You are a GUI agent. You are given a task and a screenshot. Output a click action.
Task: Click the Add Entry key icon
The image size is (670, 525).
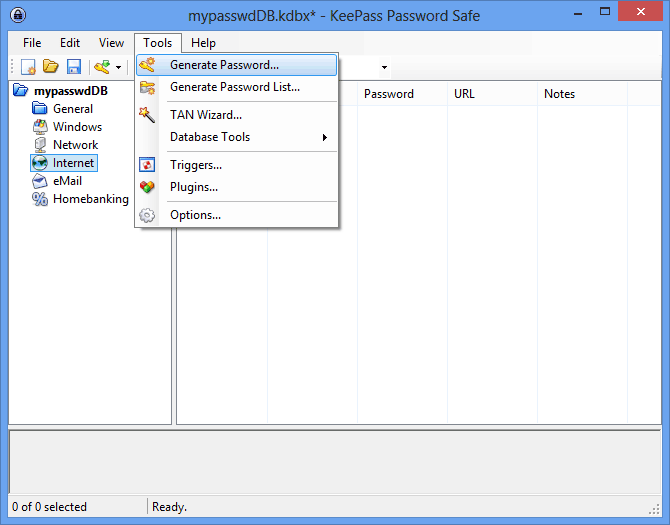[102, 67]
